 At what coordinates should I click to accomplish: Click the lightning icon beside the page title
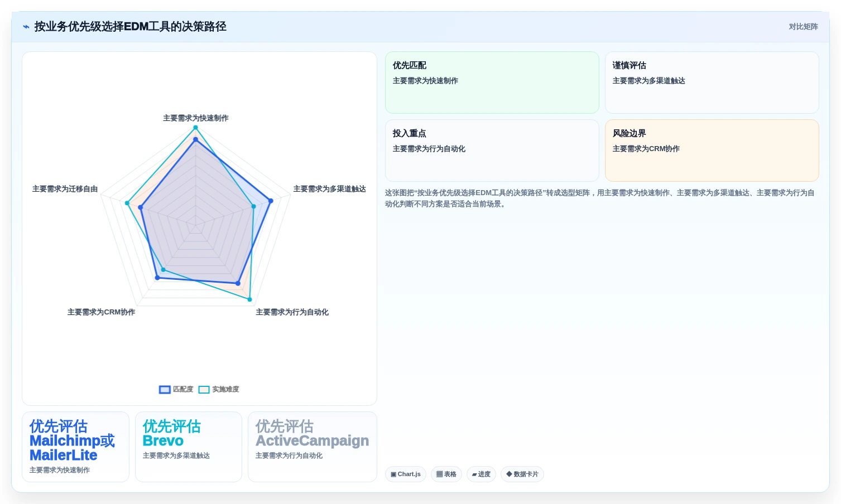coord(26,27)
